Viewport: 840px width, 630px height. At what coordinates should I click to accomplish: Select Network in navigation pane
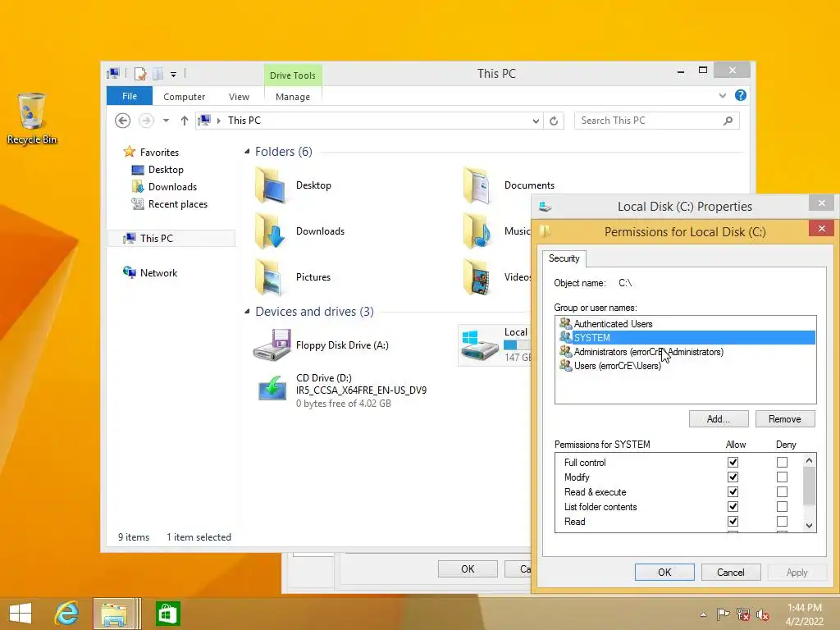coord(158,272)
